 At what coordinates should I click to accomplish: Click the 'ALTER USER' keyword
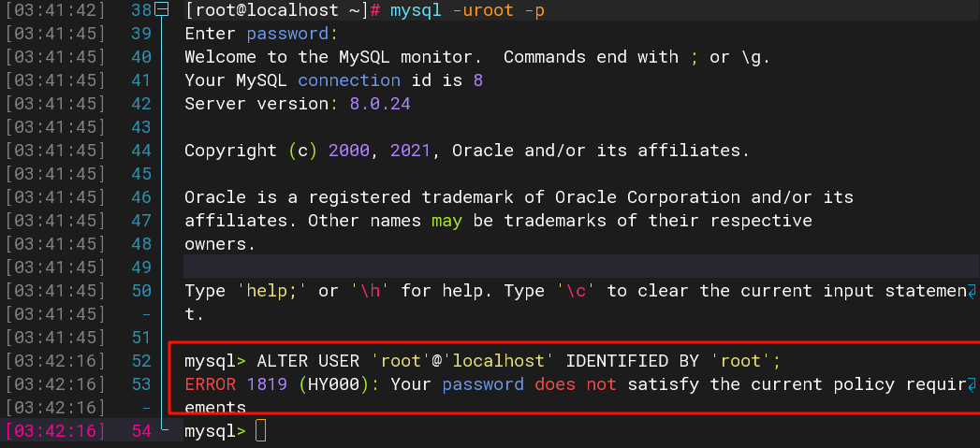coord(308,361)
